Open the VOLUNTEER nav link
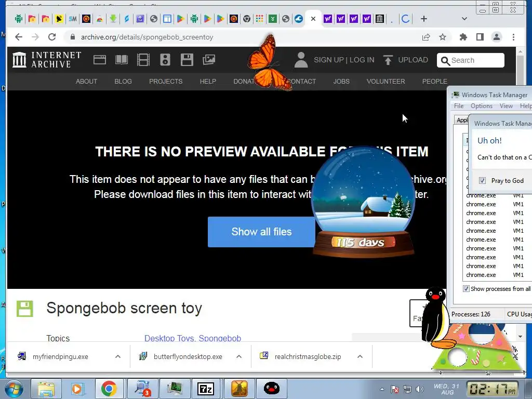532x399 pixels. (x=386, y=82)
